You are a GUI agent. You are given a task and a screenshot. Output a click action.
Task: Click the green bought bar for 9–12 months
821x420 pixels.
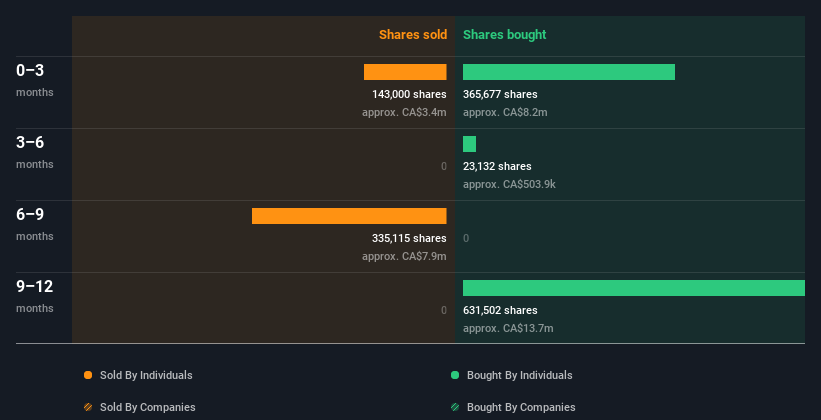634,288
